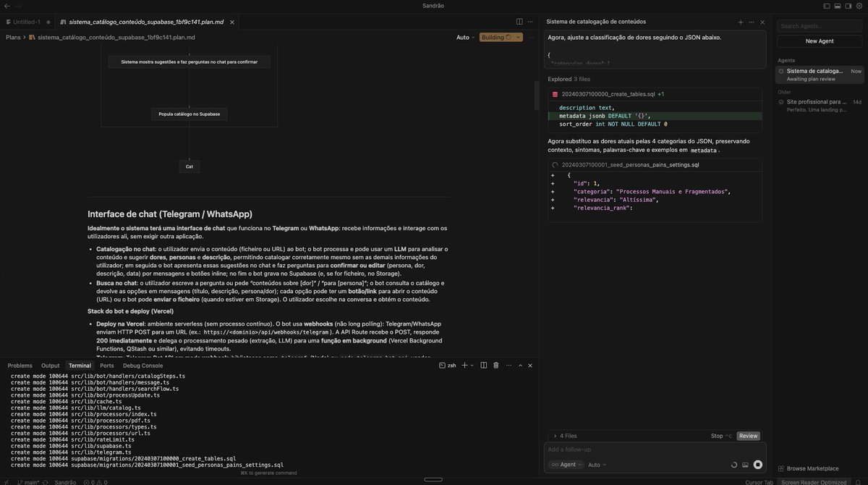The height and width of the screenshot is (485, 868).
Task: Close the terminal panel
Action: (530, 366)
